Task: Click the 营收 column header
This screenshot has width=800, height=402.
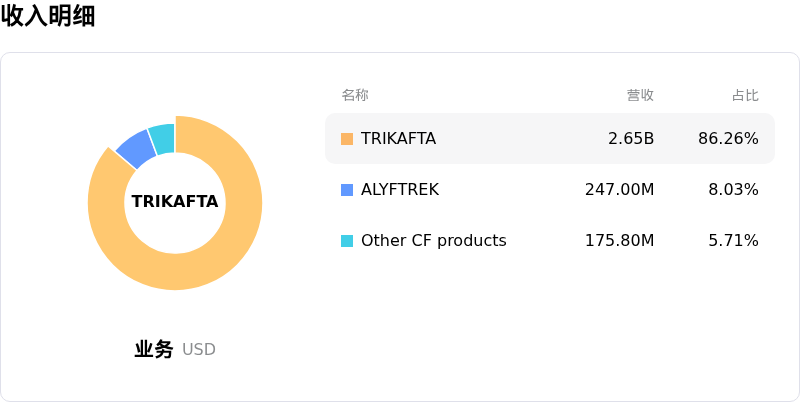Action: [x=640, y=95]
